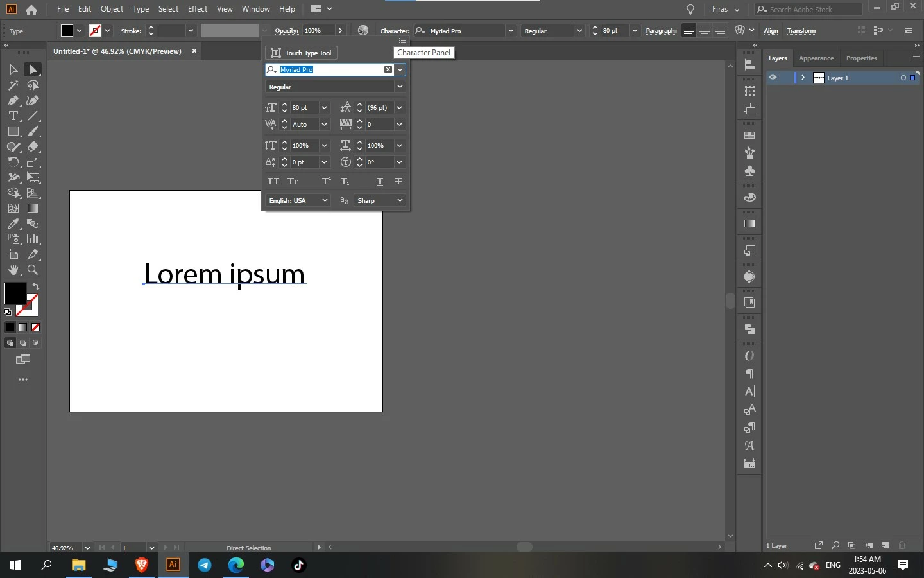Viewport: 924px width, 578px height.
Task: Click Paragraph link in control bar
Action: [x=661, y=31]
